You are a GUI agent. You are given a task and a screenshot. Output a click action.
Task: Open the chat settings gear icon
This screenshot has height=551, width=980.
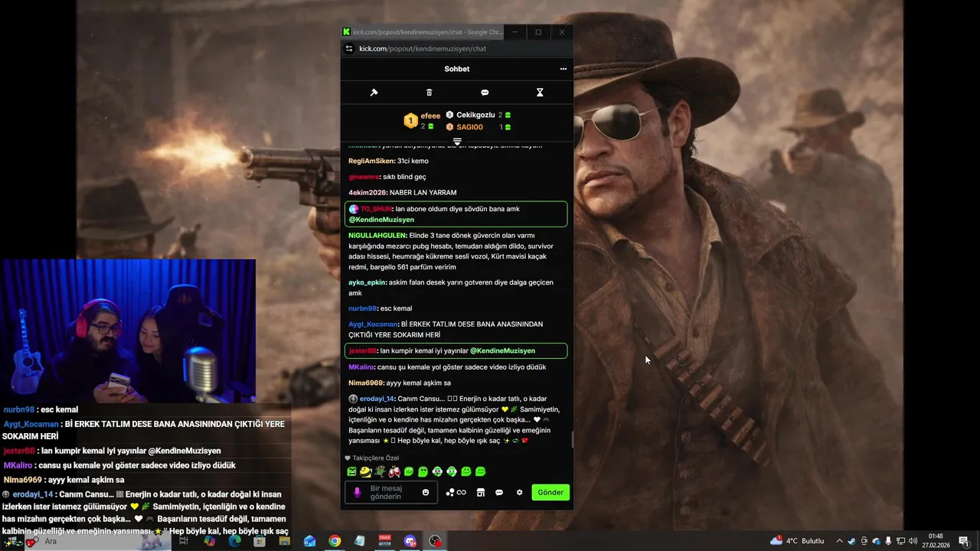pos(519,492)
